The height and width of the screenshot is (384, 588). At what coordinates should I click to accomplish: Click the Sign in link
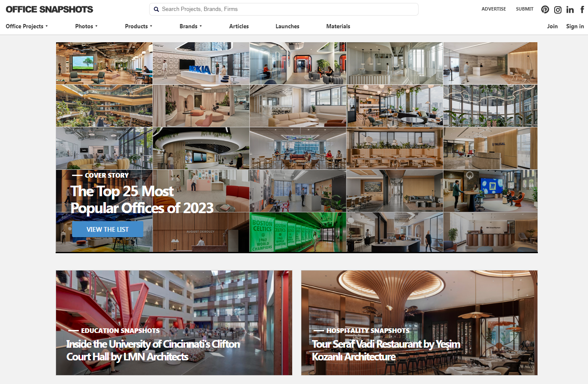(575, 26)
